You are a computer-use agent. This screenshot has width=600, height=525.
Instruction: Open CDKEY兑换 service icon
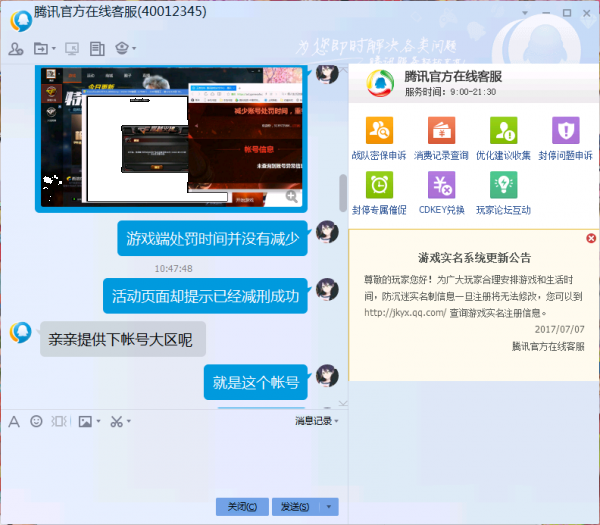pyautogui.click(x=441, y=185)
